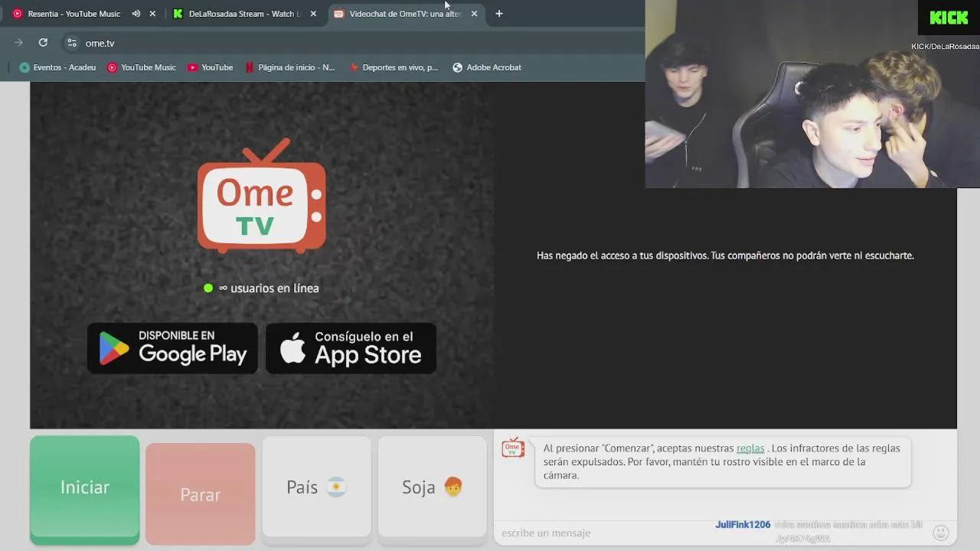Stop the chat with the Parar button
The width and height of the screenshot is (980, 551).
click(201, 494)
